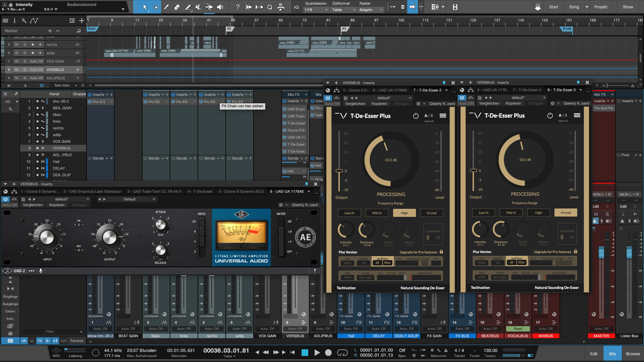Select VERSBUS in the channel list

click(61, 148)
